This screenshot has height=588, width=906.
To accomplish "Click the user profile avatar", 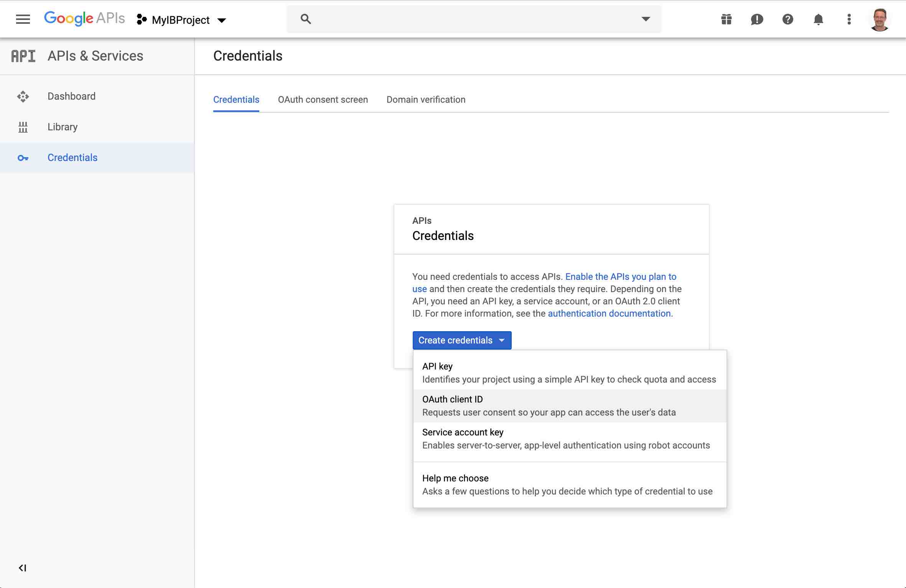I will coord(880,19).
